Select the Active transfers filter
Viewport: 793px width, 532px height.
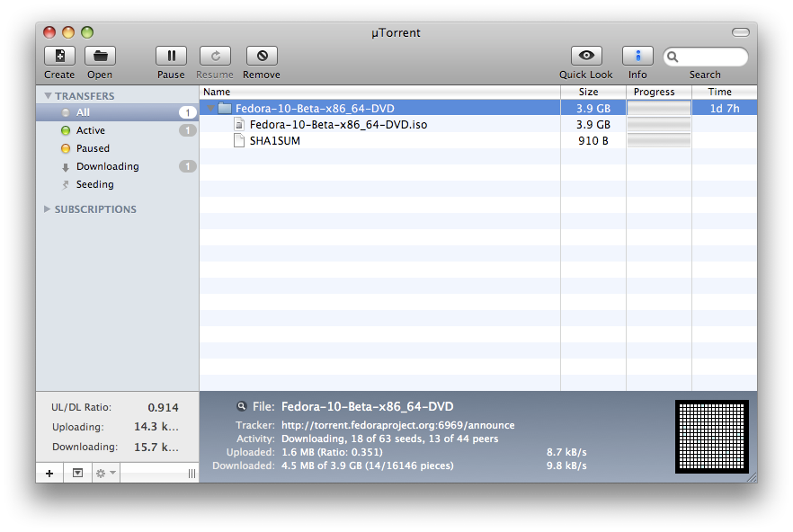pyautogui.click(x=91, y=130)
